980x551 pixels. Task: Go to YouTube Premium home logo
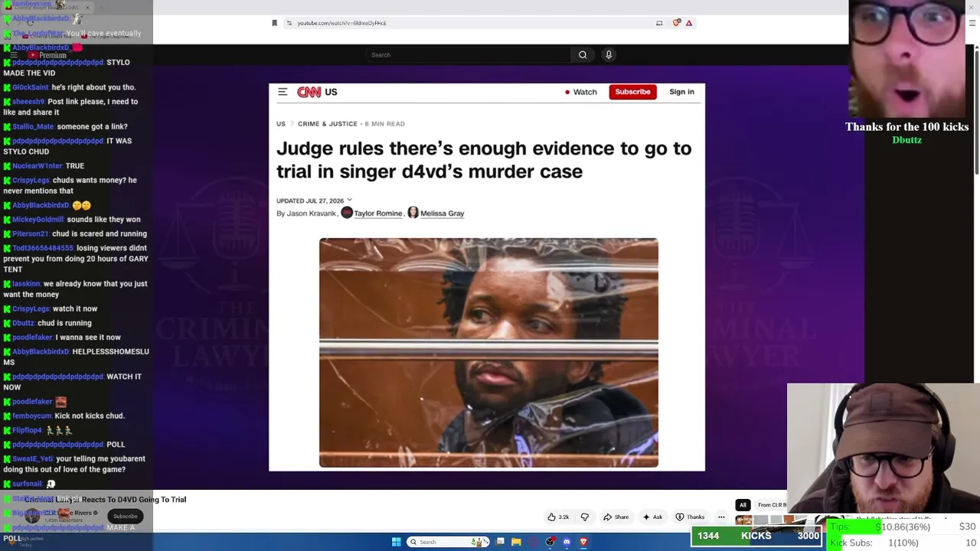click(48, 55)
